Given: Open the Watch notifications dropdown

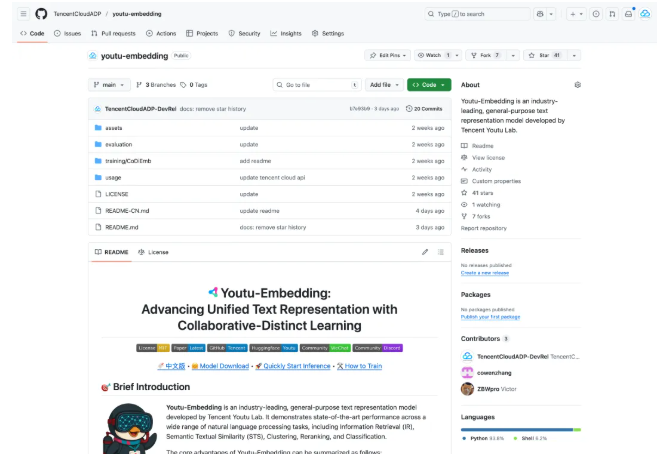Looking at the screenshot, I should tap(438, 56).
